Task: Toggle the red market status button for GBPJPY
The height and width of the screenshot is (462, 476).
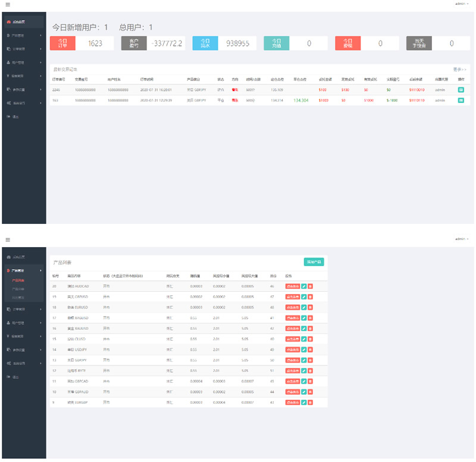Action: click(293, 360)
